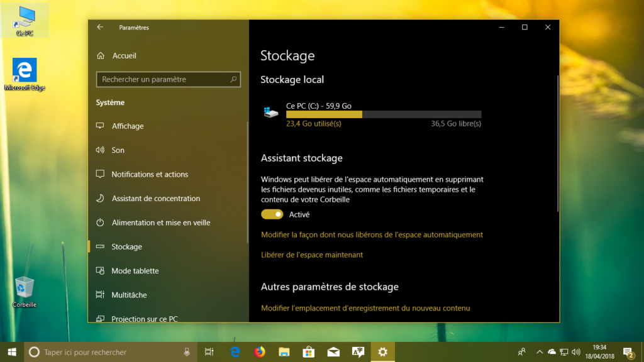The image size is (644, 362).
Task: Focus the Rechercher un paramètre field
Action: (x=168, y=79)
